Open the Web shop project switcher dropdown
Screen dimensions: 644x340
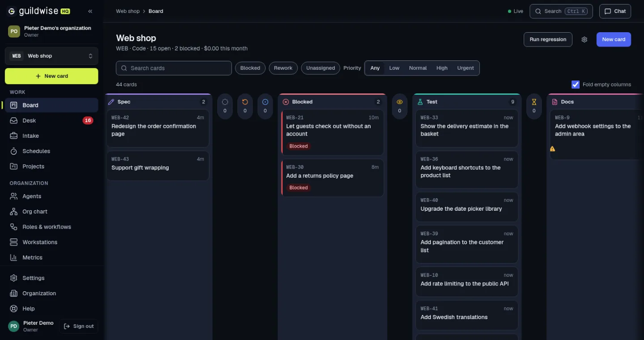(51, 56)
